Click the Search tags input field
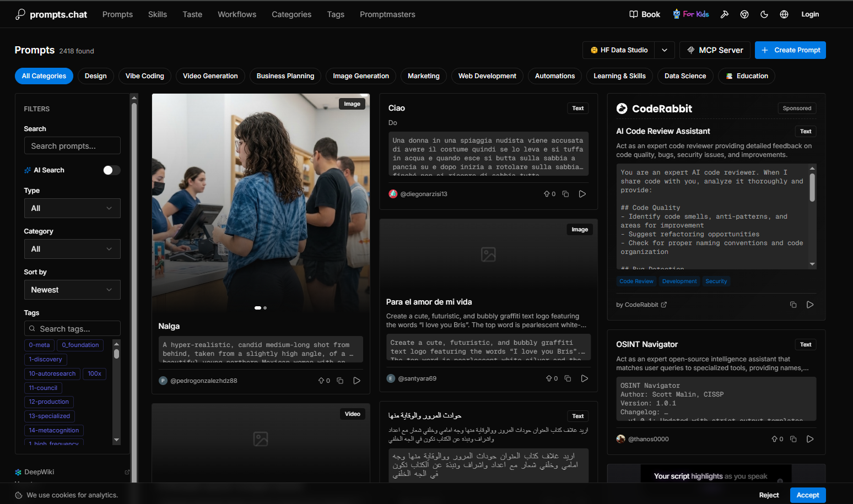 [72, 329]
